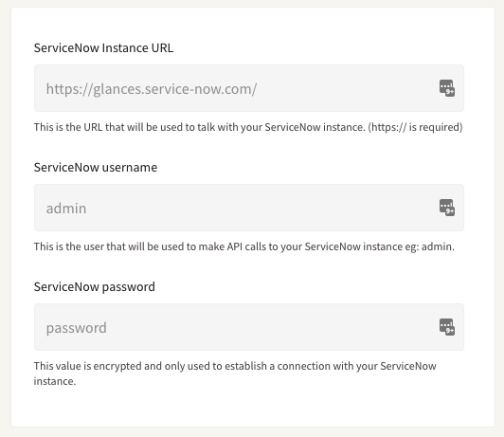Click the 'password' placeholder text
The height and width of the screenshot is (437, 504).
(76, 328)
